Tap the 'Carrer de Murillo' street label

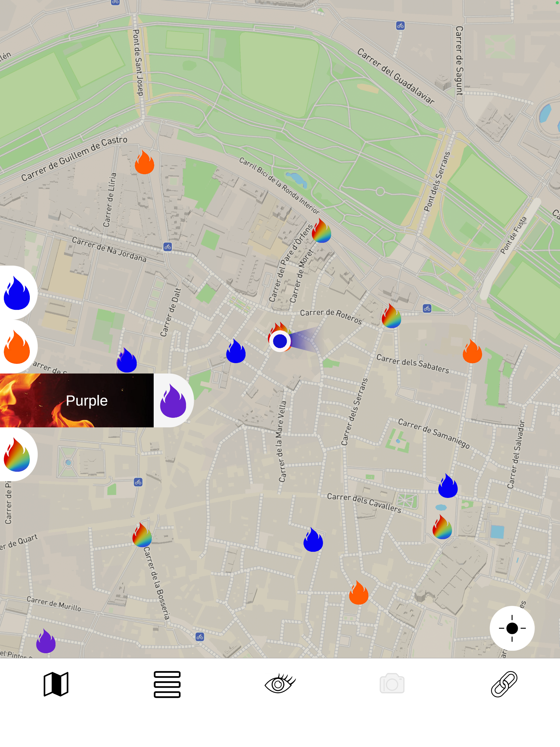click(54, 604)
